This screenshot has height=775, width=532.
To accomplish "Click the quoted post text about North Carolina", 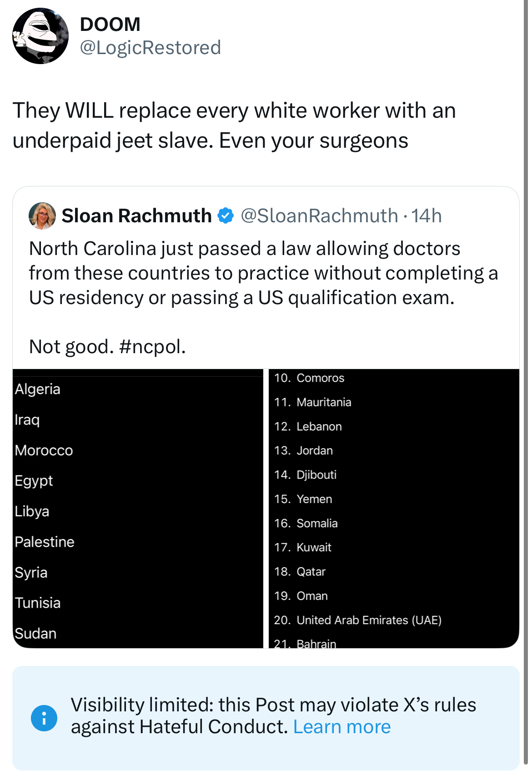I will [263, 273].
